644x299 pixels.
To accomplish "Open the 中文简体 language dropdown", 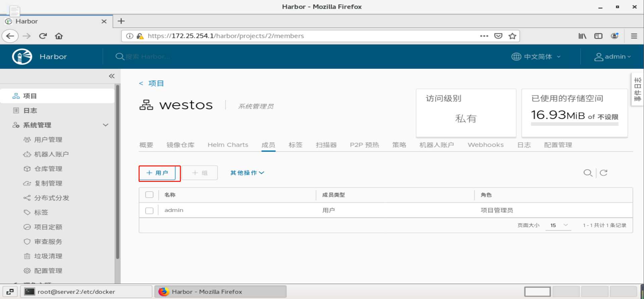I will point(536,57).
